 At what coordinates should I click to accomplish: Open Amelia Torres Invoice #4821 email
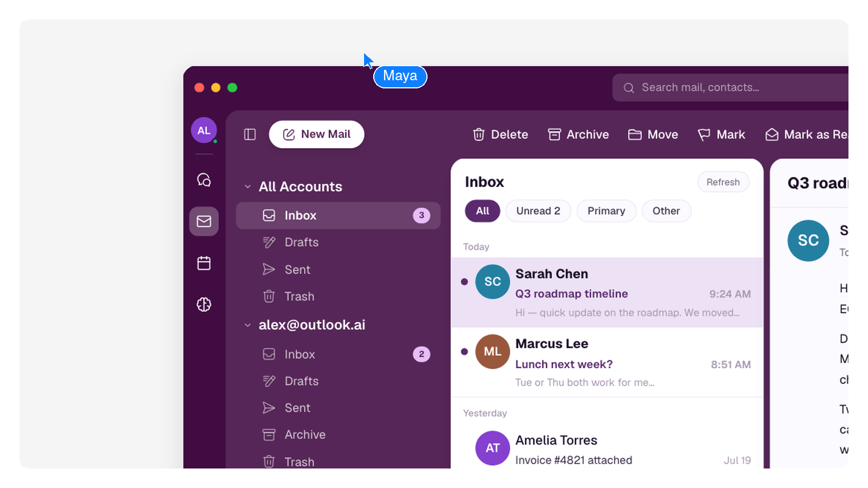(607, 448)
